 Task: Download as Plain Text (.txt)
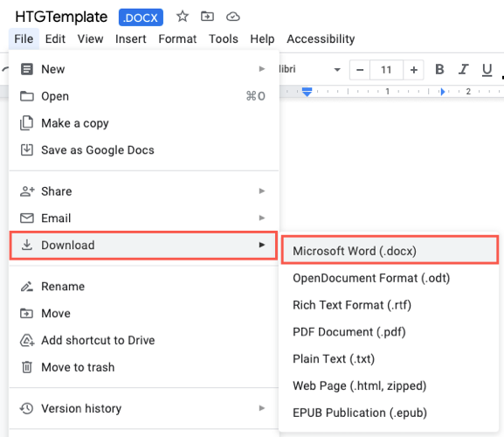[x=389, y=359]
